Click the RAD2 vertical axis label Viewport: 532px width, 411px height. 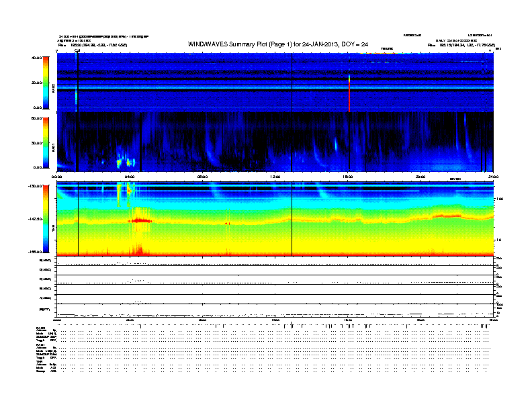point(53,88)
